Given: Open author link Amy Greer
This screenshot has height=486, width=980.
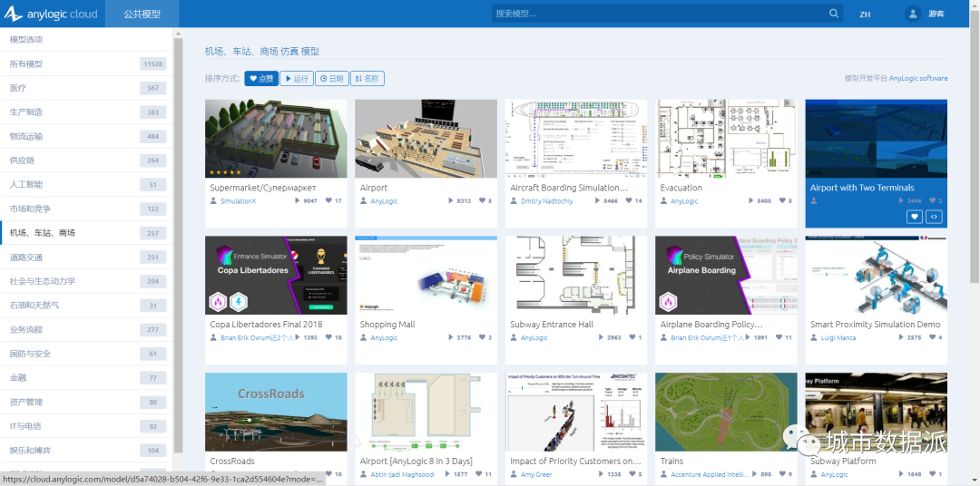Looking at the screenshot, I should (537, 475).
